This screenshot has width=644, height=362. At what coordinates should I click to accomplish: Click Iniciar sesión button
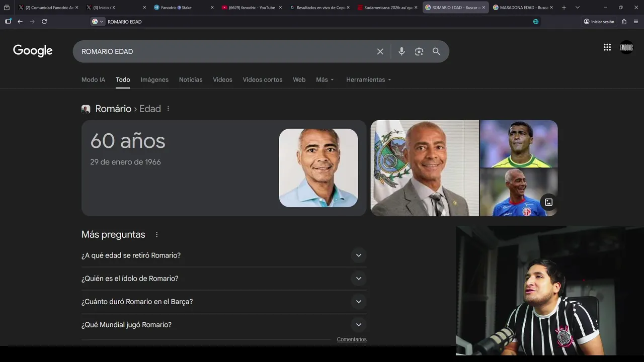click(x=599, y=22)
